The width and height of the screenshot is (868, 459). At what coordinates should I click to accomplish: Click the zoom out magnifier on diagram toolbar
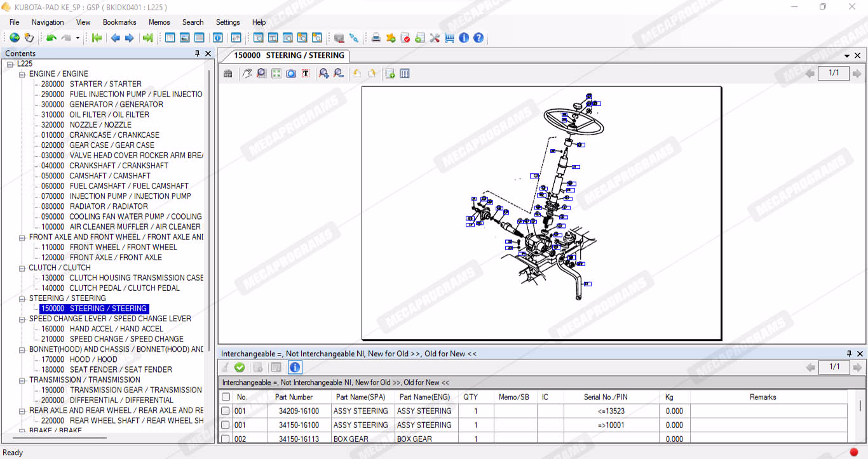coord(339,74)
